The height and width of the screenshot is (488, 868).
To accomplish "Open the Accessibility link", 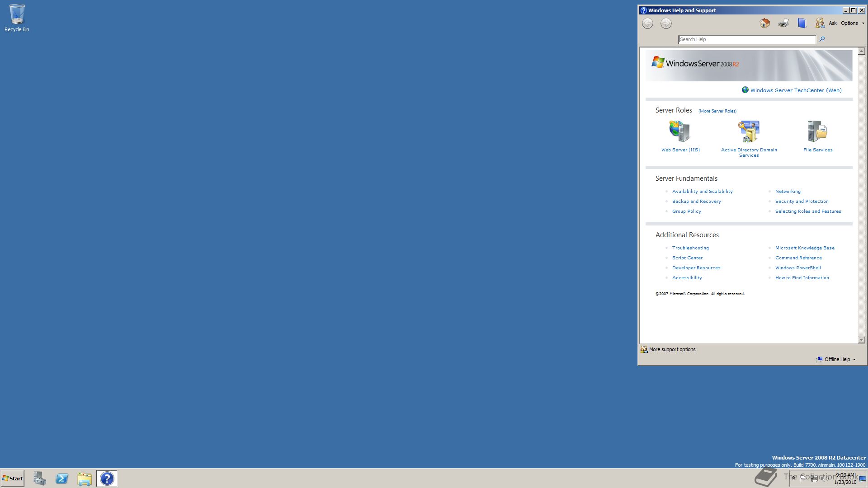I will click(687, 278).
